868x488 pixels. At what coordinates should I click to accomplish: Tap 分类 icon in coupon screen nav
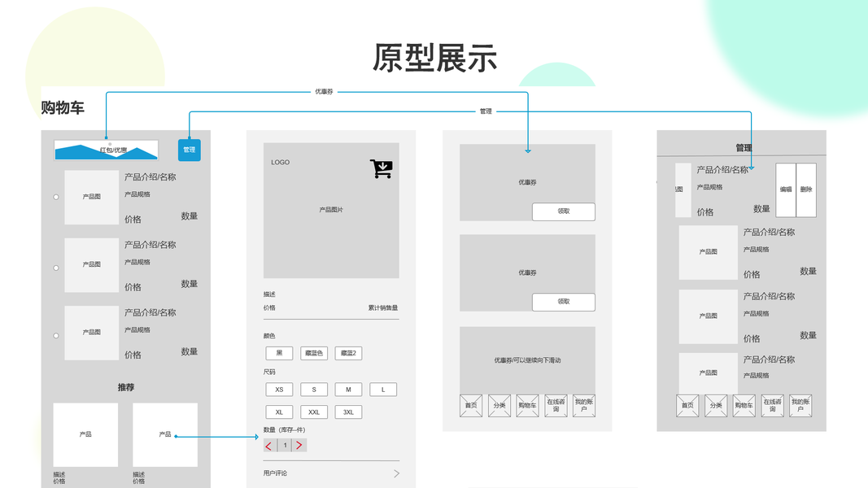tap(499, 406)
